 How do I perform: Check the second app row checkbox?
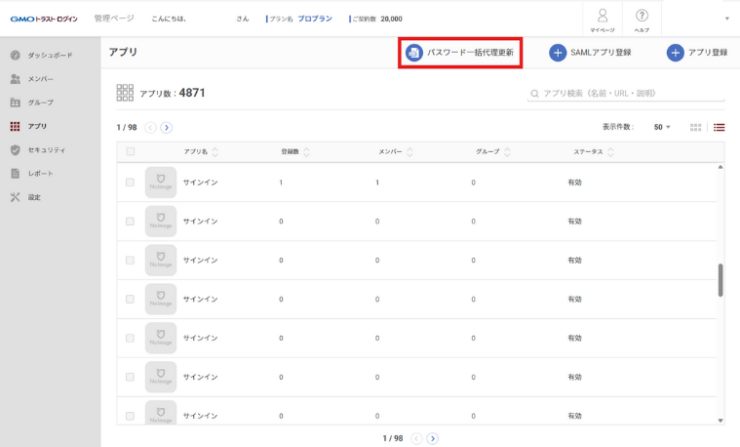click(x=130, y=221)
